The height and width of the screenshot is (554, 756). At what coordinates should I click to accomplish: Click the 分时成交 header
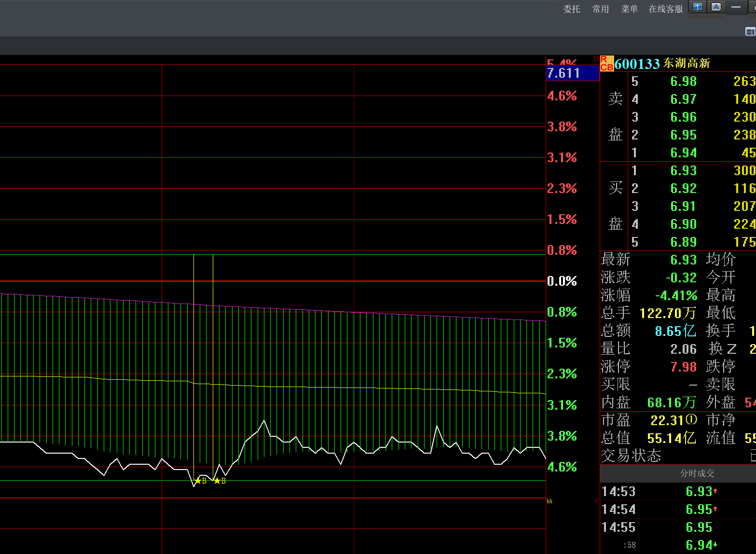point(697,473)
